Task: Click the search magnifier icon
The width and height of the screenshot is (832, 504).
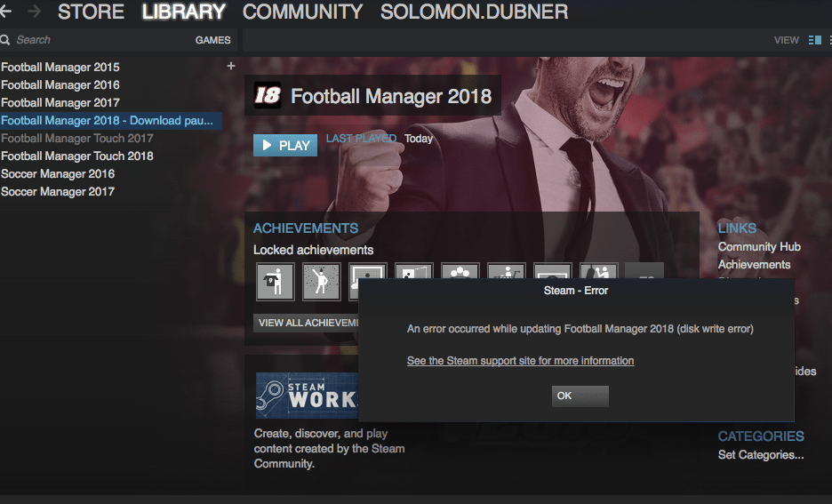Action: [5, 40]
